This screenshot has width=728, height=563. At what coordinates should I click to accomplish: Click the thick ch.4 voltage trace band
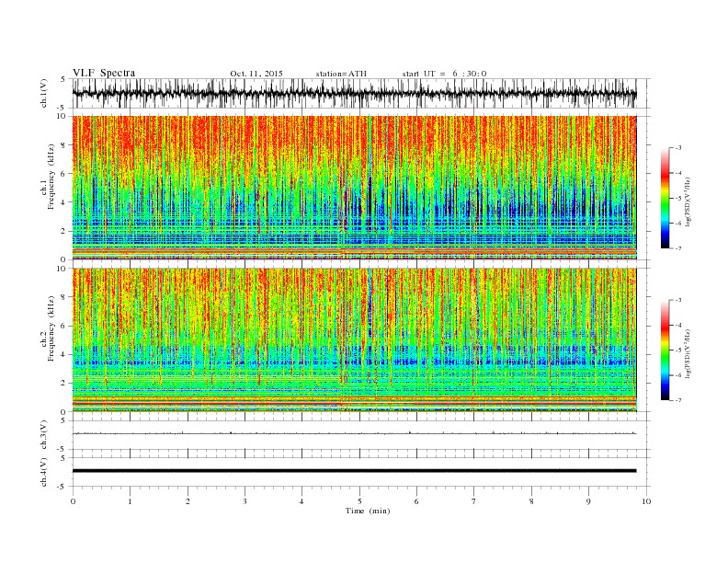[x=354, y=471]
